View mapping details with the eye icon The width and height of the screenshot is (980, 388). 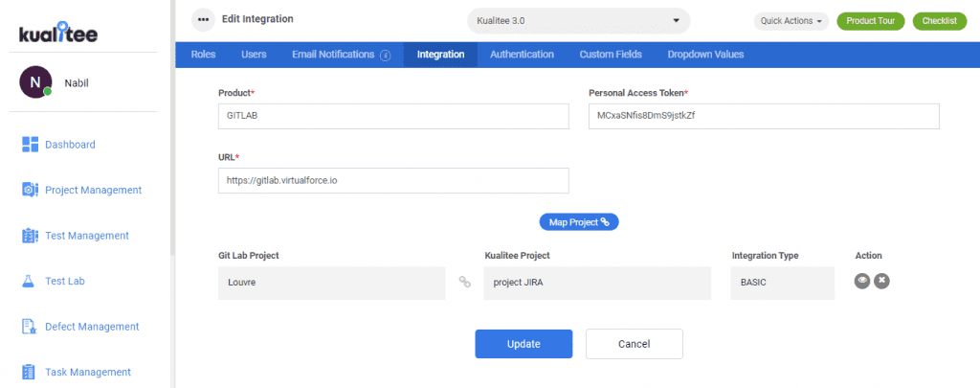pos(862,282)
